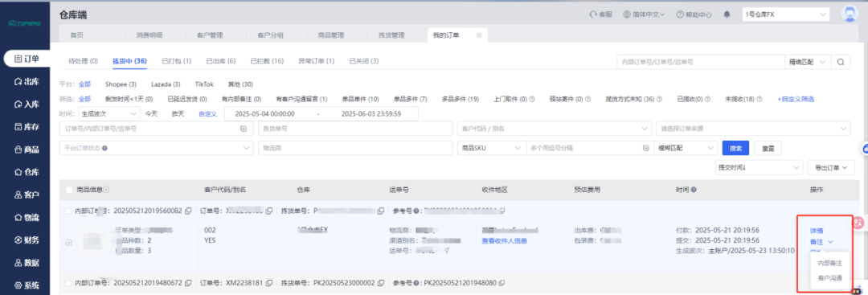This screenshot has width=868, height=295.
Task: Click the magnifier search icon button
Action: point(841,62)
